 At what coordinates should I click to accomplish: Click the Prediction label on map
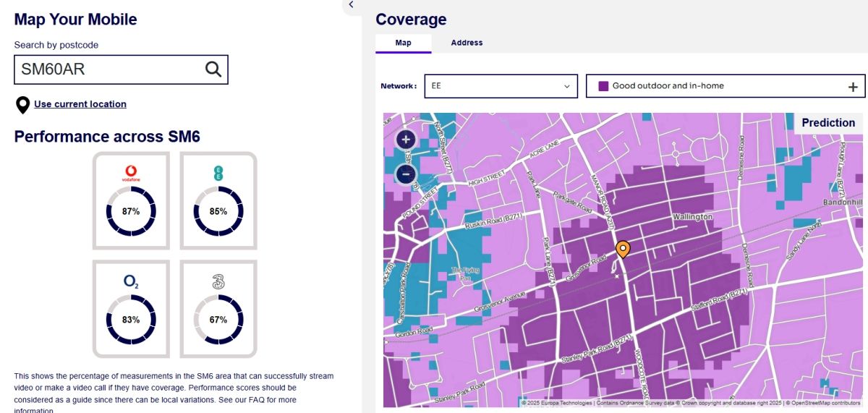(828, 123)
